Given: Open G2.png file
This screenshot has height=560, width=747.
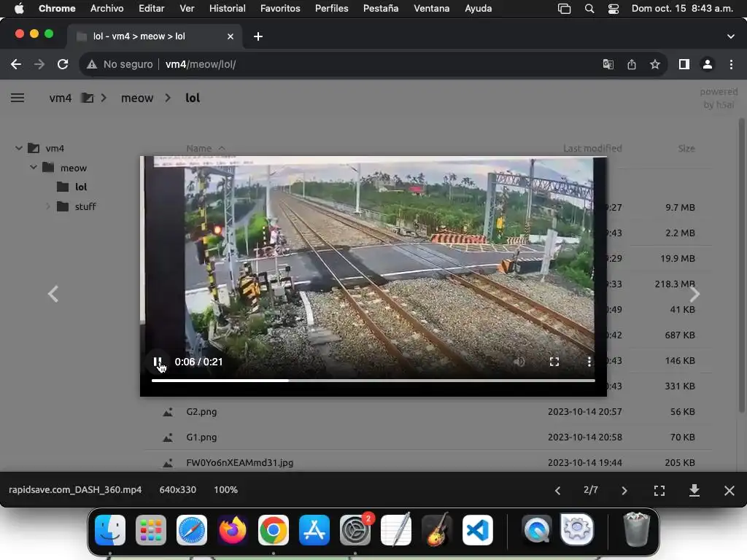Looking at the screenshot, I should tap(201, 411).
